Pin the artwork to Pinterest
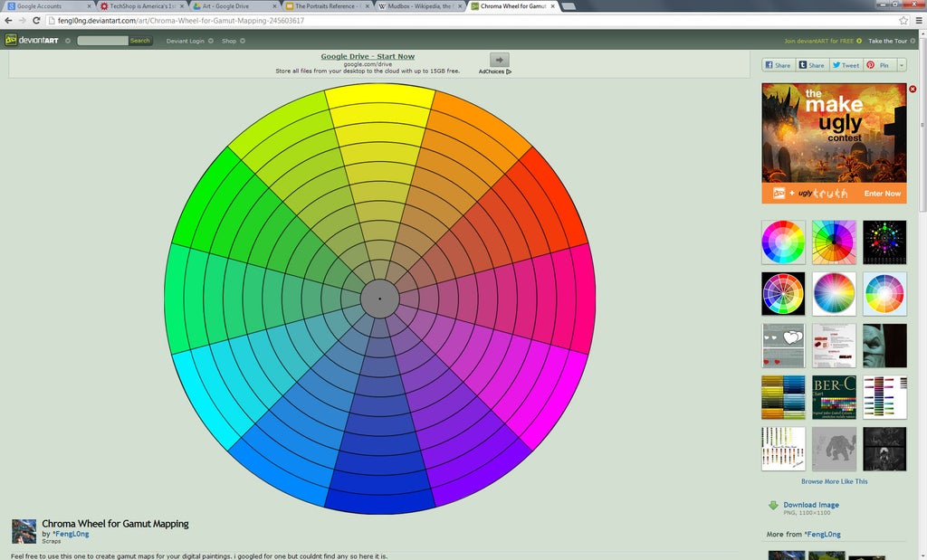Screen dimensions: 927x560 (878, 65)
